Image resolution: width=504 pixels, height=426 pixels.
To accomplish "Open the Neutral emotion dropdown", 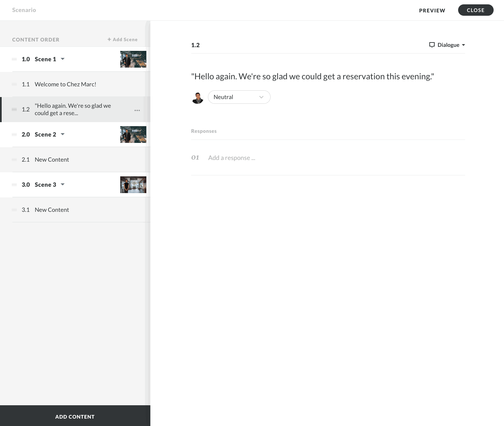I will 239,97.
